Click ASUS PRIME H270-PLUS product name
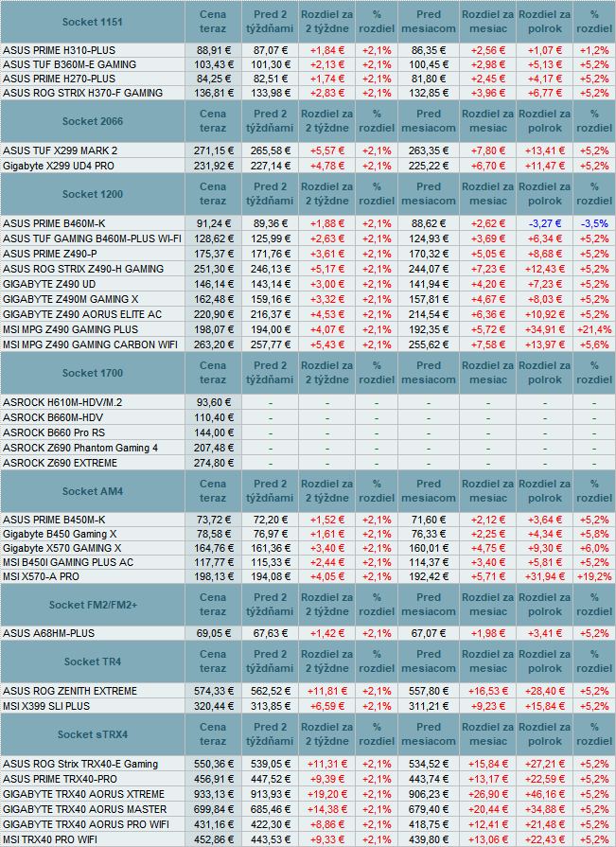 [59, 79]
